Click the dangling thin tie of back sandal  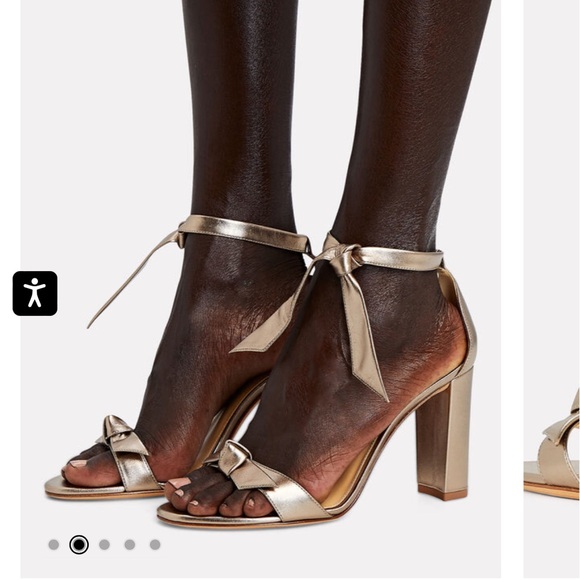coord(131,281)
